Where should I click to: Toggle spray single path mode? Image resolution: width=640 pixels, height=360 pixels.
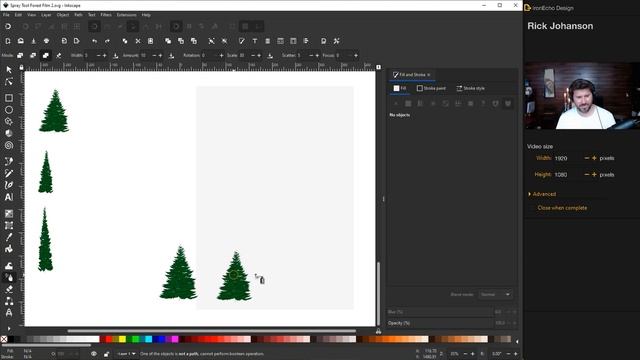click(x=46, y=55)
